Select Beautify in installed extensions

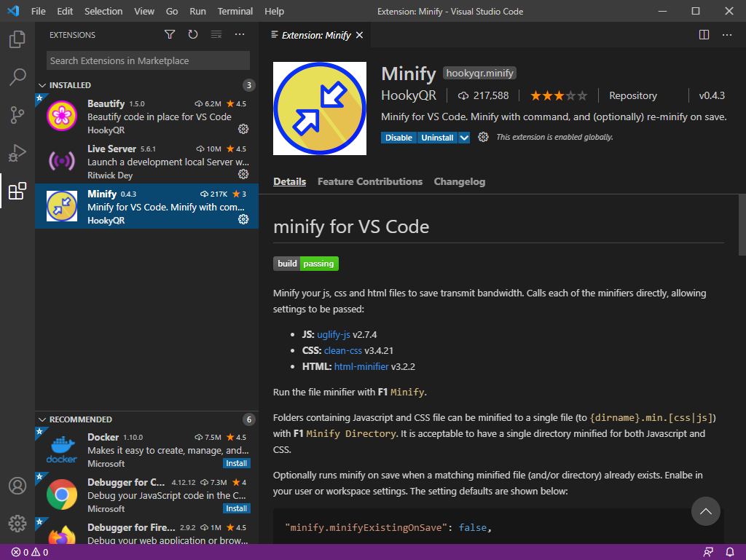tap(146, 116)
